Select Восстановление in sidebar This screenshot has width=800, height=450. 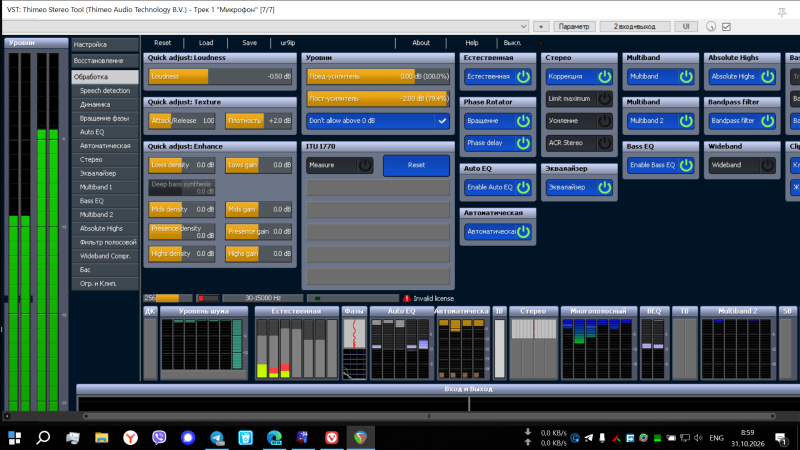pyautogui.click(x=105, y=61)
